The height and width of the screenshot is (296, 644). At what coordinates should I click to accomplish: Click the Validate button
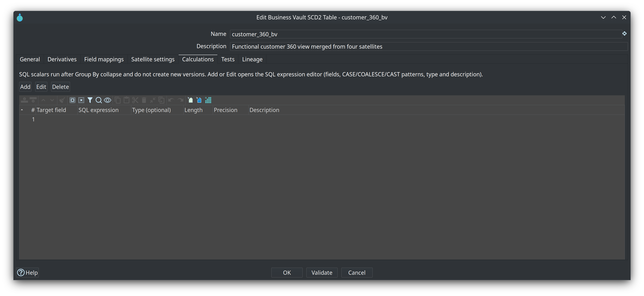tap(322, 272)
